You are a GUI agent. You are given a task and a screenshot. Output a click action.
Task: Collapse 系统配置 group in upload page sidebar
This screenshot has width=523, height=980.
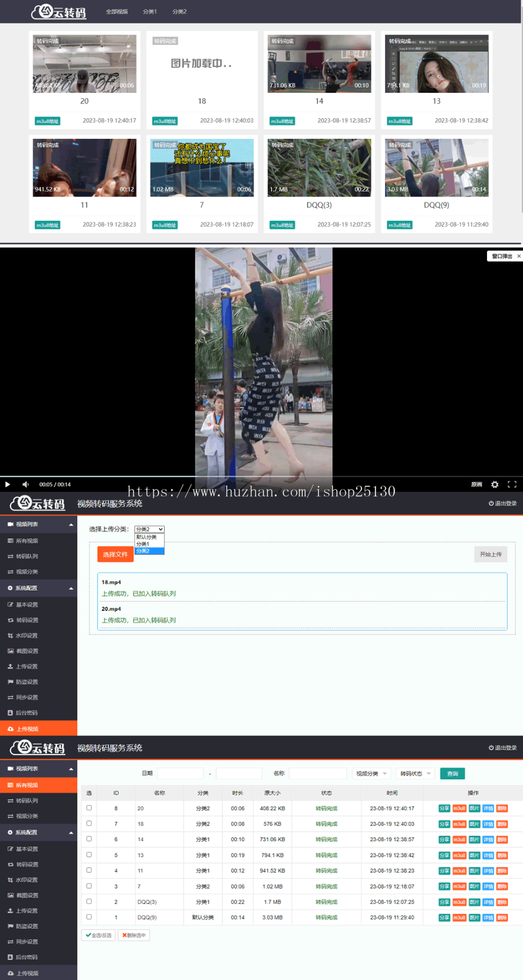38,588
